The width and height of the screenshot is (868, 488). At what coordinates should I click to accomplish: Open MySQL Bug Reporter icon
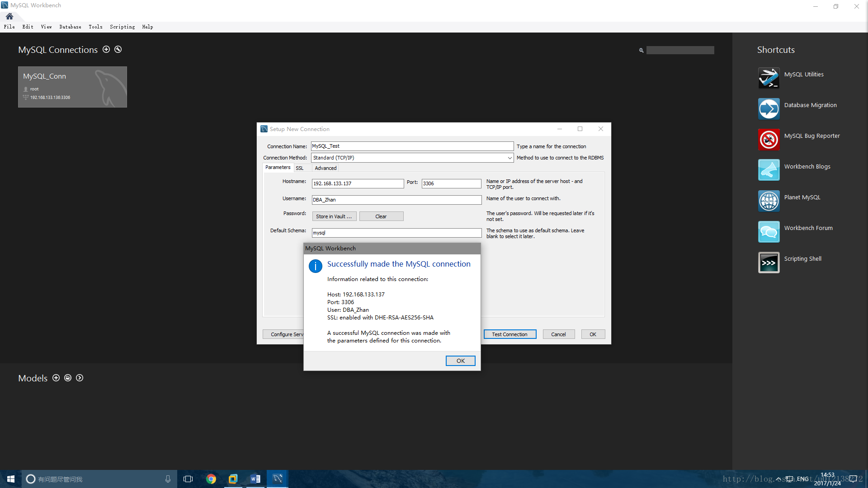pyautogui.click(x=769, y=139)
